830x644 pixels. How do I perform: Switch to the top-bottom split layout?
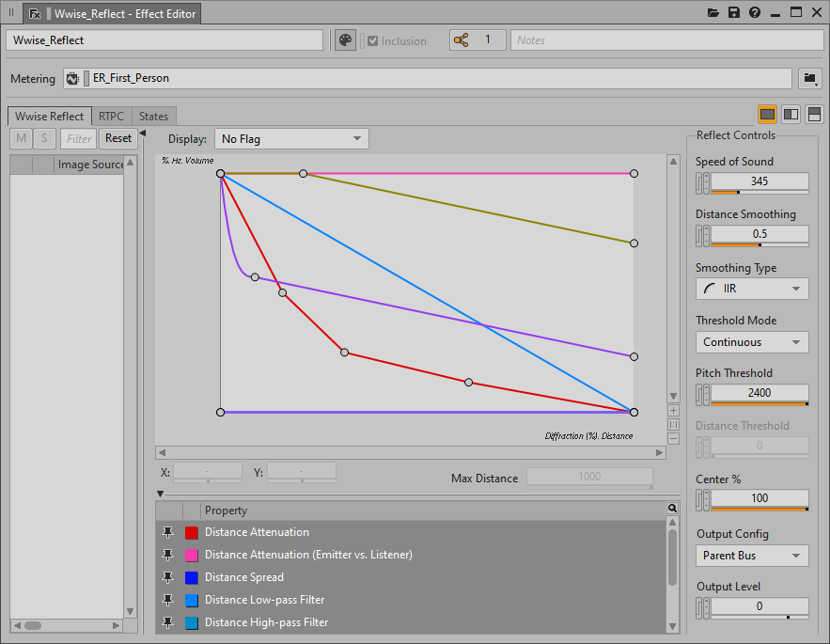coord(814,114)
